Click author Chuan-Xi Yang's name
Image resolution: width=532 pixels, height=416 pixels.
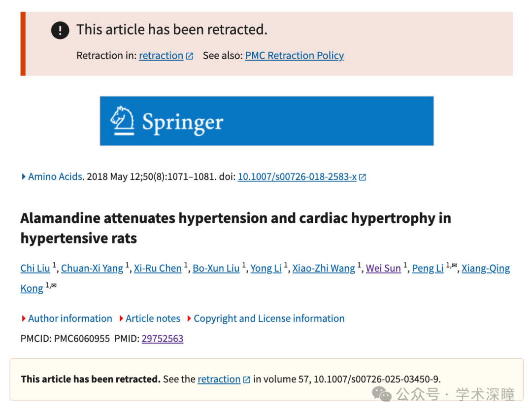92,268
